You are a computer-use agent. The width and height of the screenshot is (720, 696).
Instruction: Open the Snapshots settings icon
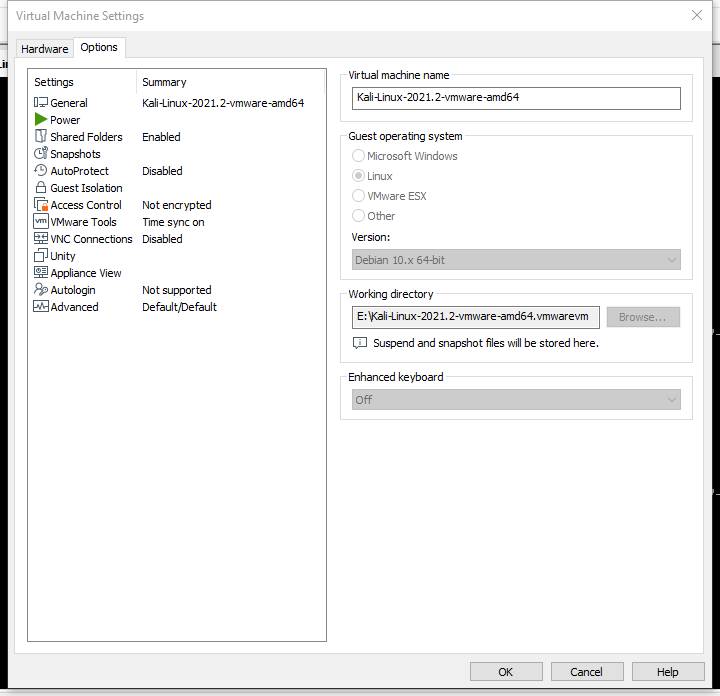pos(41,154)
